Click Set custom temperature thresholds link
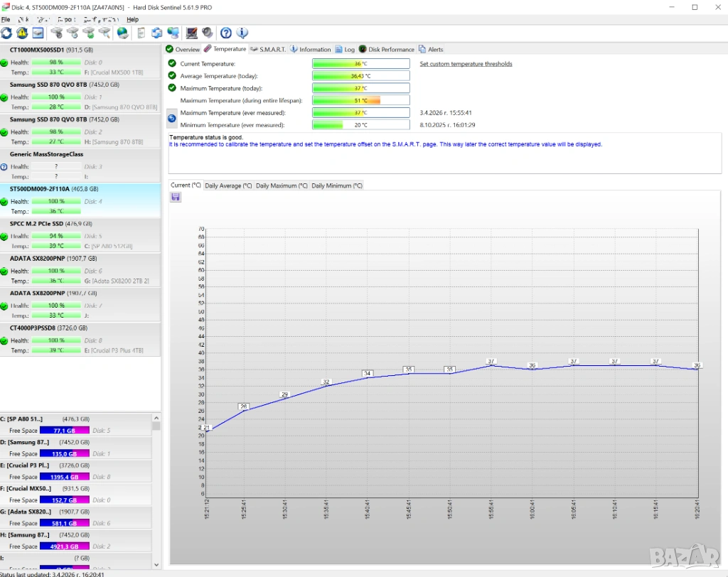 [x=466, y=64]
